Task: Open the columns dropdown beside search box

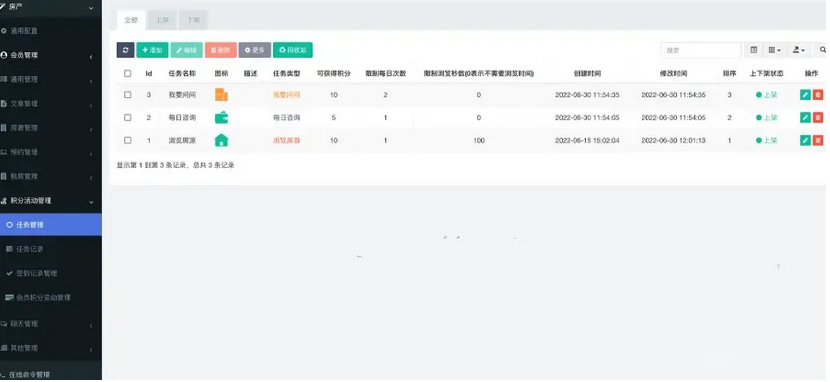Action: pos(774,50)
